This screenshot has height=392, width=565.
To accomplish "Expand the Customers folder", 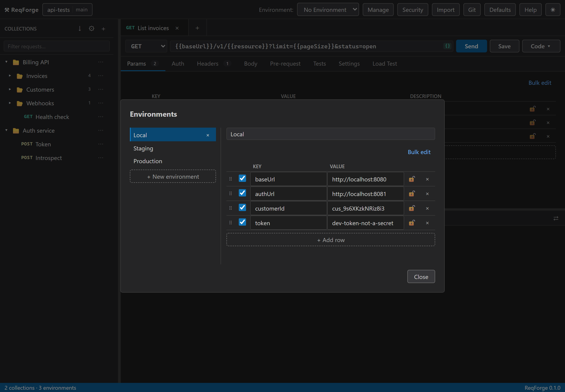I will [x=10, y=89].
